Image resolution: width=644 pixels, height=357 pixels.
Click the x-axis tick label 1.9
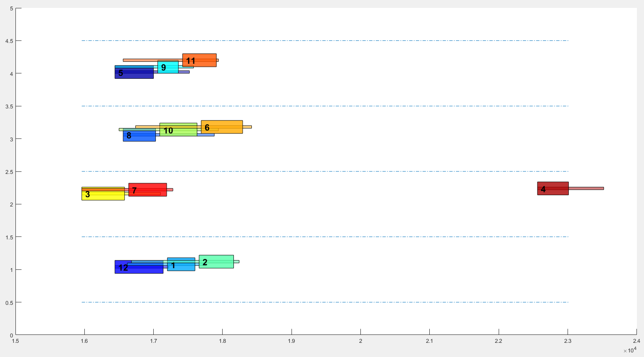point(292,341)
